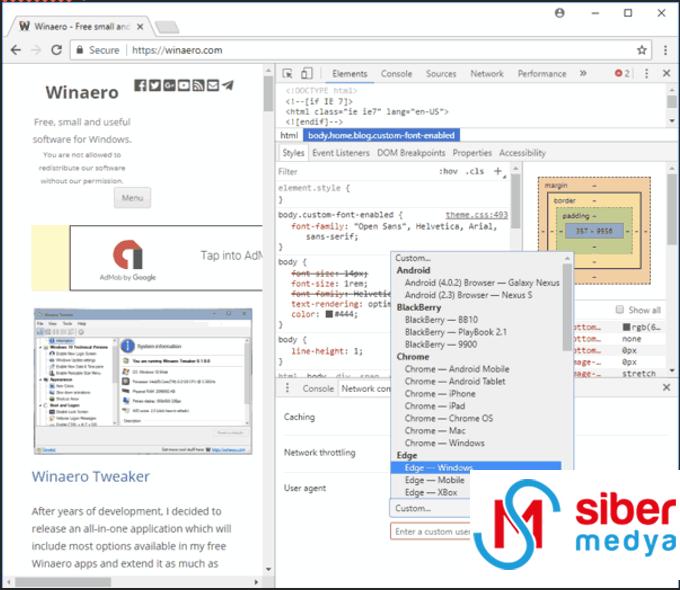Open DevTools customize three-dot menu
680x590 pixels.
647,74
